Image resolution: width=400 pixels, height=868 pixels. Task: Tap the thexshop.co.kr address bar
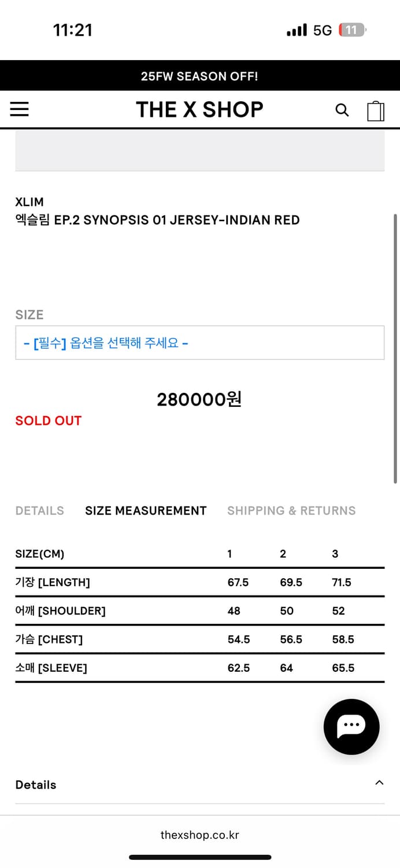[x=200, y=835]
